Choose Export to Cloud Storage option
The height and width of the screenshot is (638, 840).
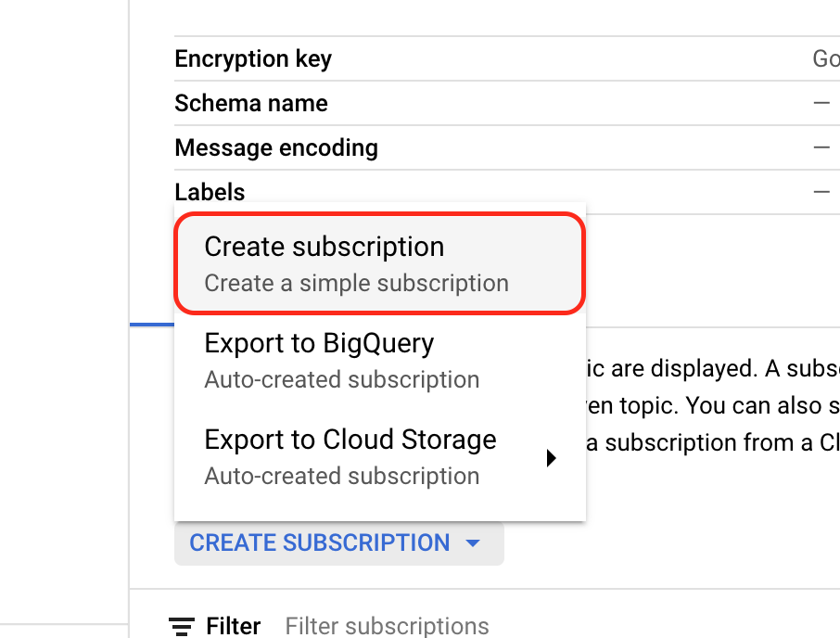[x=350, y=440]
